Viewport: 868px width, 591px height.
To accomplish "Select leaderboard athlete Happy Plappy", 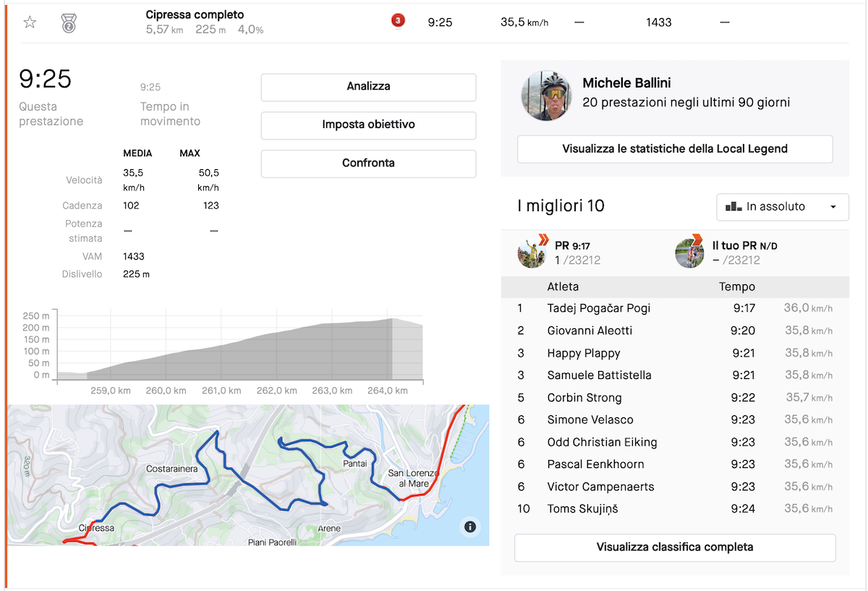I will (x=584, y=353).
